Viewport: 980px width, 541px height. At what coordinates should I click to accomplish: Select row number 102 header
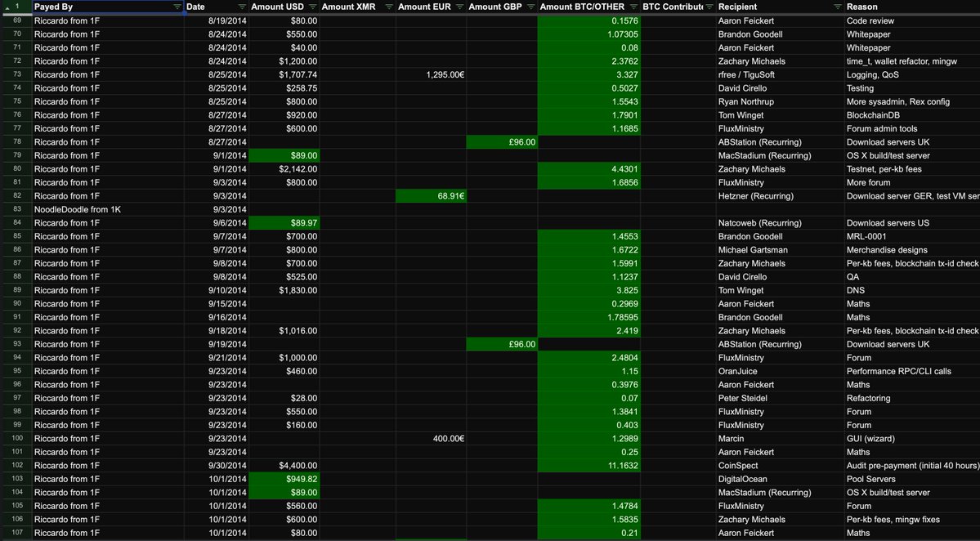pos(17,466)
